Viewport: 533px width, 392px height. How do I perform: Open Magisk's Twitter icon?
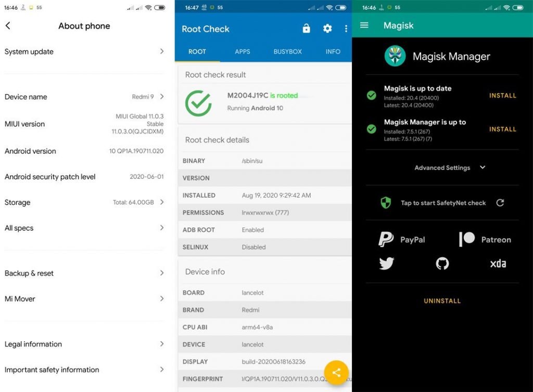387,264
